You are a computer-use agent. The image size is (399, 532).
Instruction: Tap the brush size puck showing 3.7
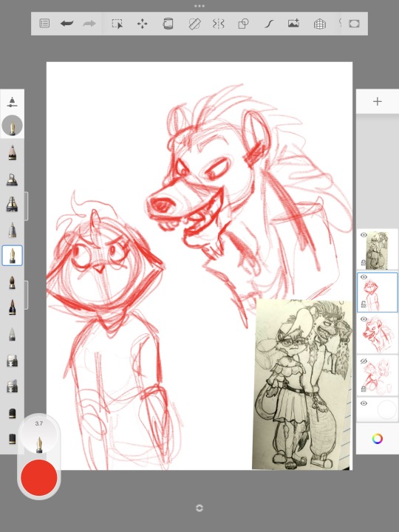point(39,435)
